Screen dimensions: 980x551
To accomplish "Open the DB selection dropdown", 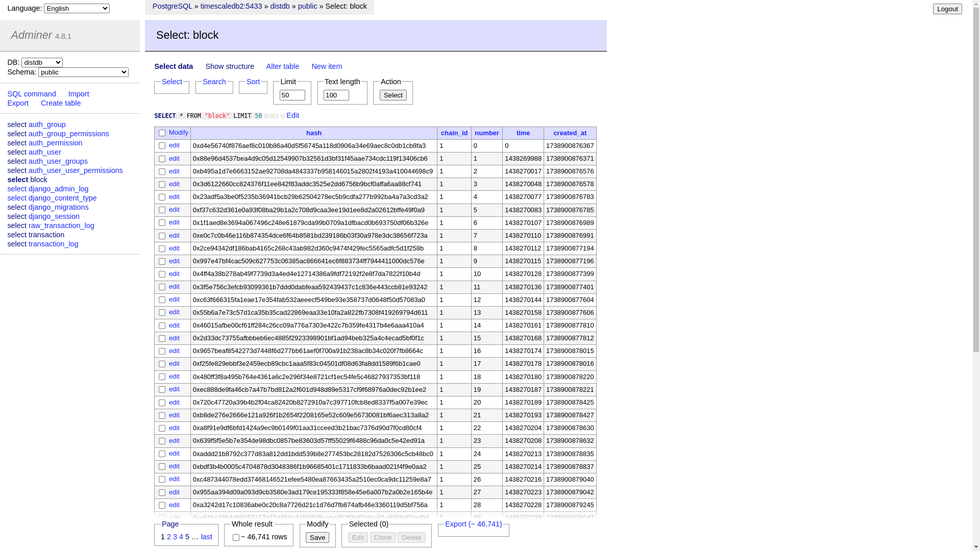I will point(42,62).
